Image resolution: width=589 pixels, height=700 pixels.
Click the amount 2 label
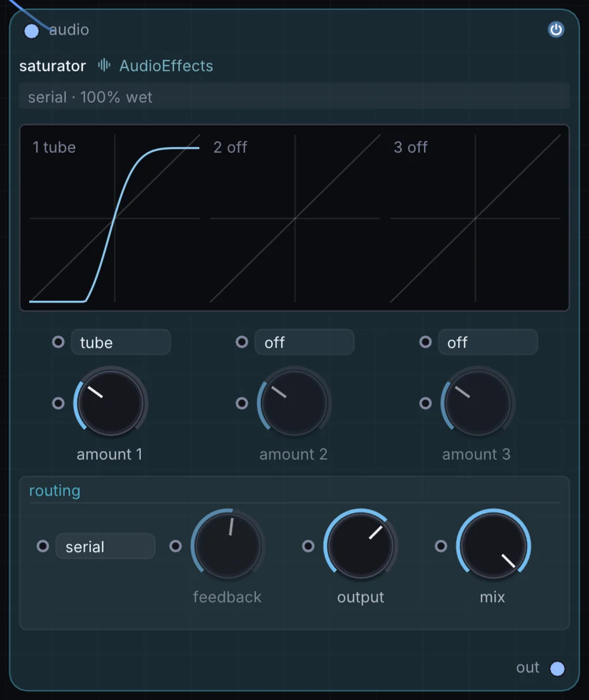click(294, 454)
